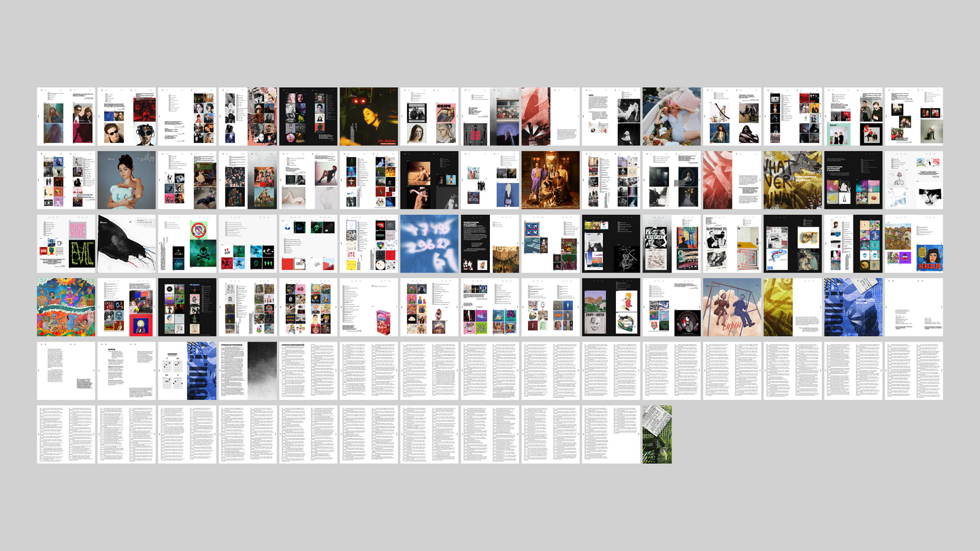
Task: Open the spread of woman on blue-gray backdrop
Action: coord(127,180)
